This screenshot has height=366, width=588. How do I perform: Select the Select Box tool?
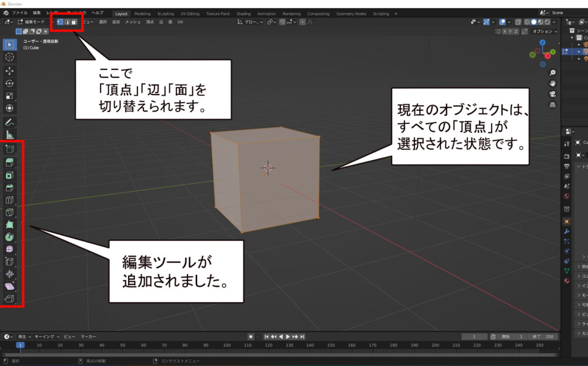coord(10,45)
